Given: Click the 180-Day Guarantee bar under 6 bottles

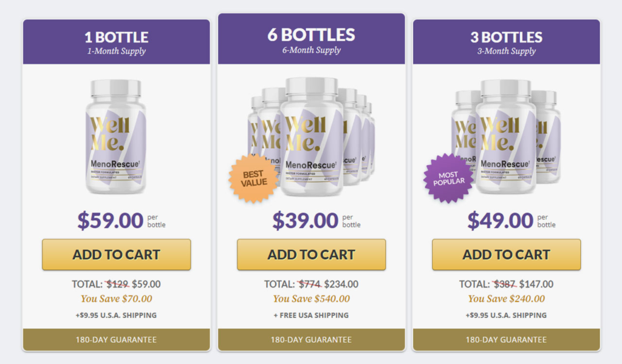Looking at the screenshot, I should [x=312, y=340].
